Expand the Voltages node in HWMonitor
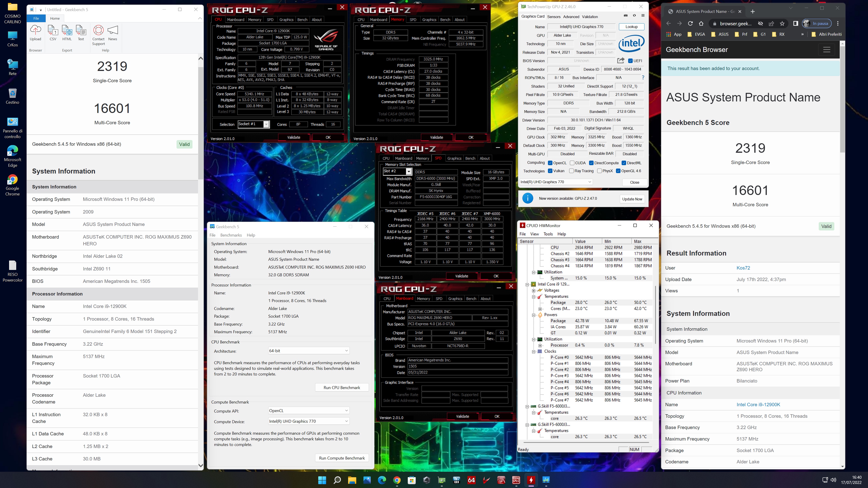The image size is (868, 488). (x=534, y=291)
